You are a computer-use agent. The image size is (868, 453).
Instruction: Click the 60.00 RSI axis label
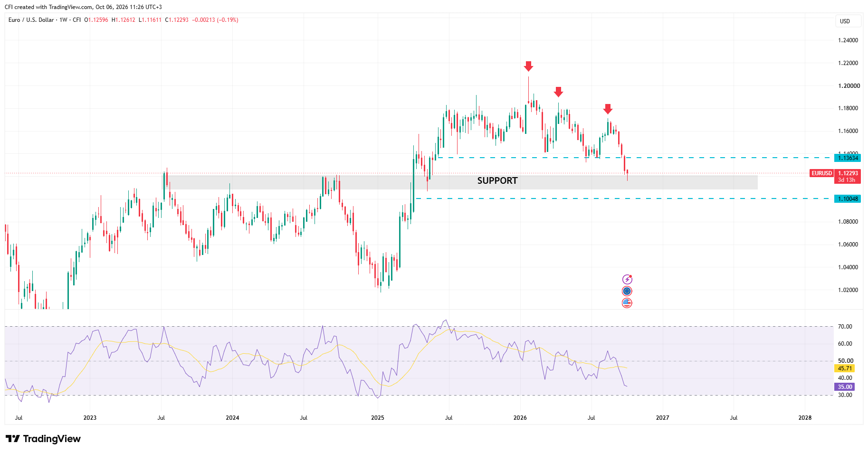point(845,344)
